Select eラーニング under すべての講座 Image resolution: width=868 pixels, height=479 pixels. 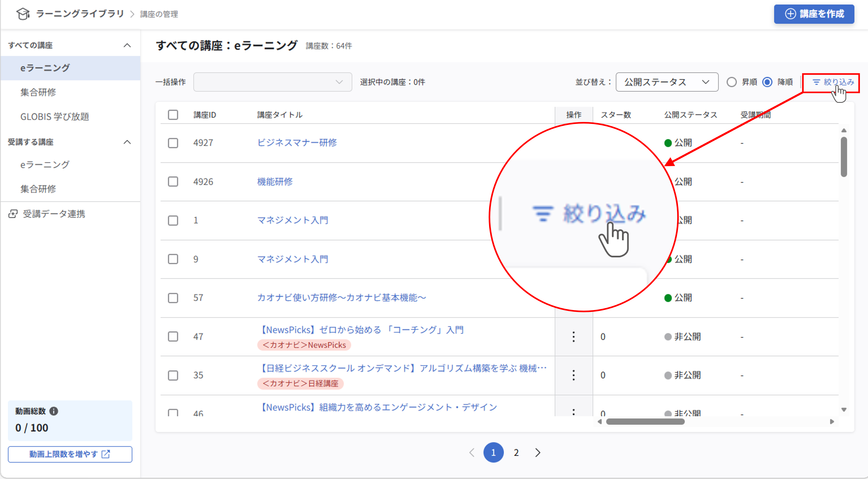(x=70, y=68)
